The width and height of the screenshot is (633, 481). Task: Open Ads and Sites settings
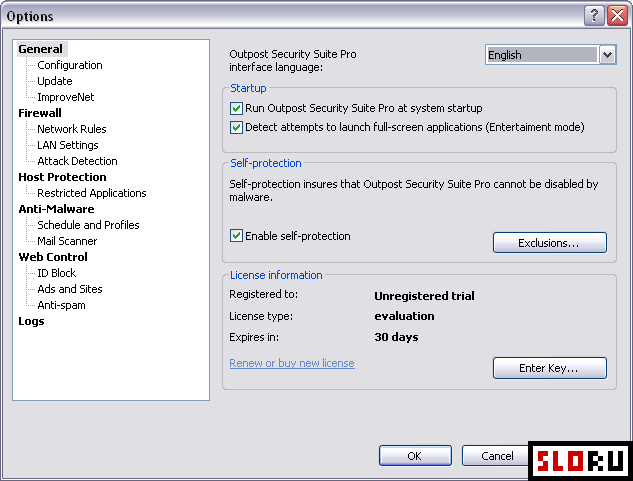(70, 289)
